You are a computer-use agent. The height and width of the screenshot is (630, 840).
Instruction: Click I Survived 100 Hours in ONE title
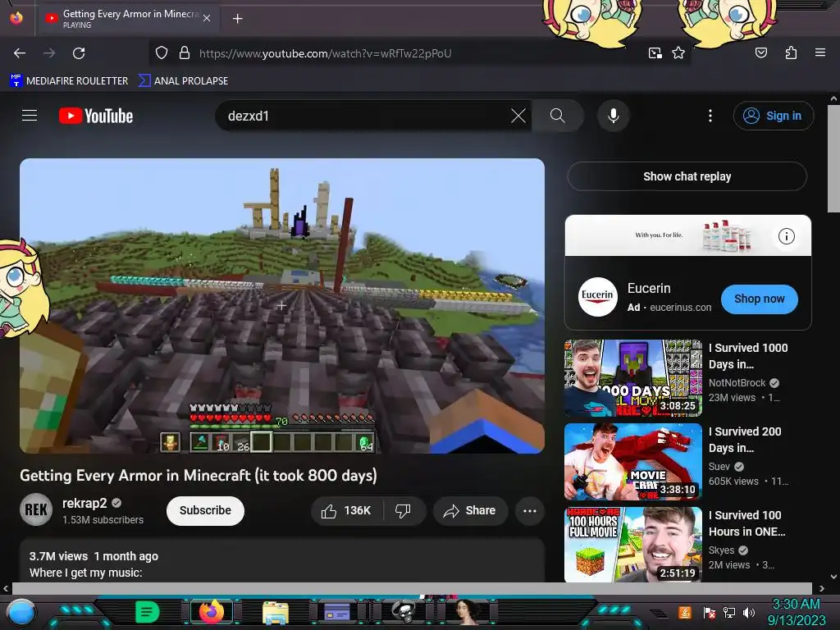click(x=746, y=523)
